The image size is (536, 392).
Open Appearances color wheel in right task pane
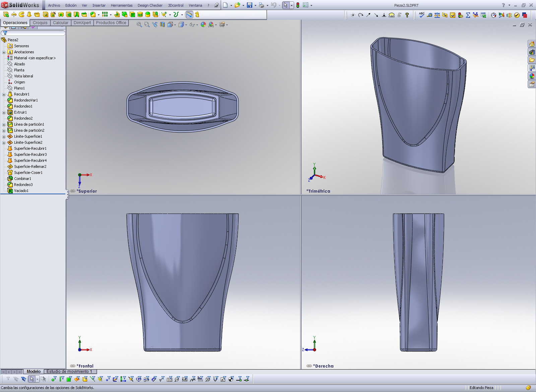532,76
